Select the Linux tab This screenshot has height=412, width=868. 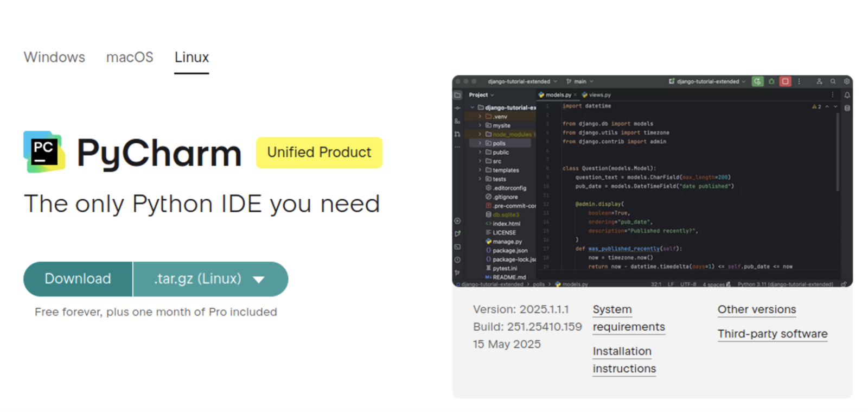[x=192, y=57]
